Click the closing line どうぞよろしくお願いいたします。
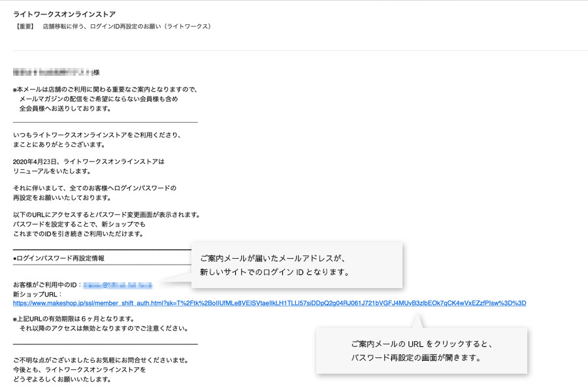The height and width of the screenshot is (392, 588). tap(62, 379)
